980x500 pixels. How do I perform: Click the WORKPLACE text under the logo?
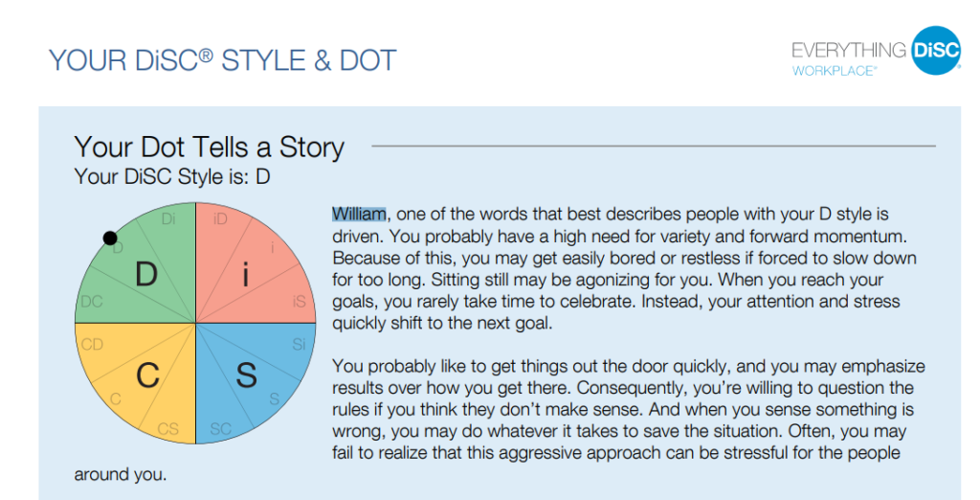point(833,71)
